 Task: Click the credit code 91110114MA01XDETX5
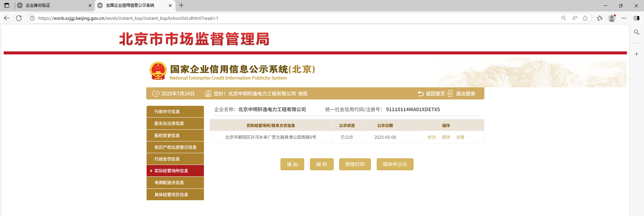tap(413, 110)
